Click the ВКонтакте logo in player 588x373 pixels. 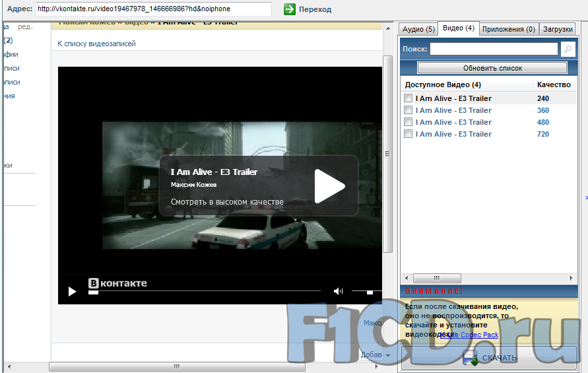coord(117,283)
